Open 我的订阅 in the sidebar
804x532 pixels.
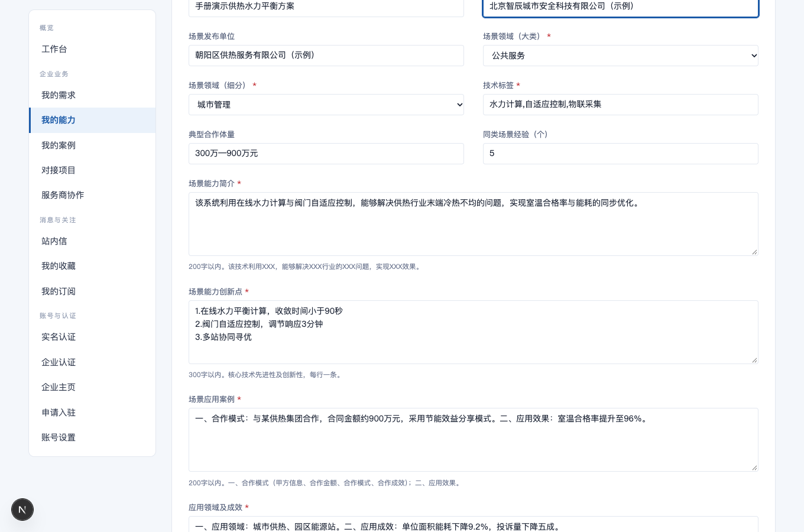[92, 291]
